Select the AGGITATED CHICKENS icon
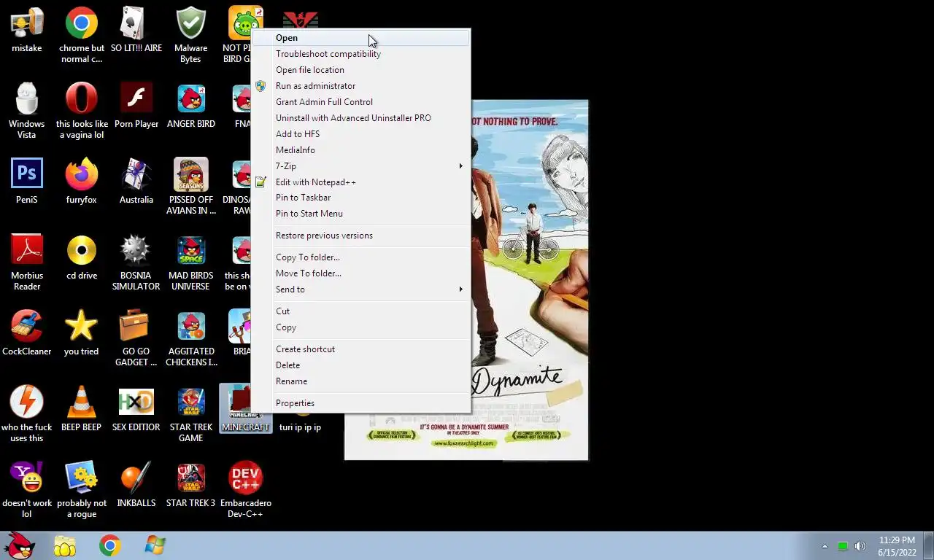934x560 pixels. pos(191,338)
